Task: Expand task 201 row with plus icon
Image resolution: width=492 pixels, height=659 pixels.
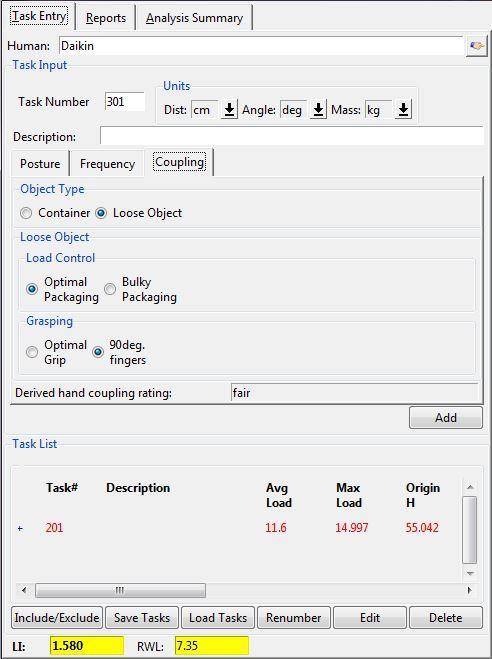Action: coord(20,528)
